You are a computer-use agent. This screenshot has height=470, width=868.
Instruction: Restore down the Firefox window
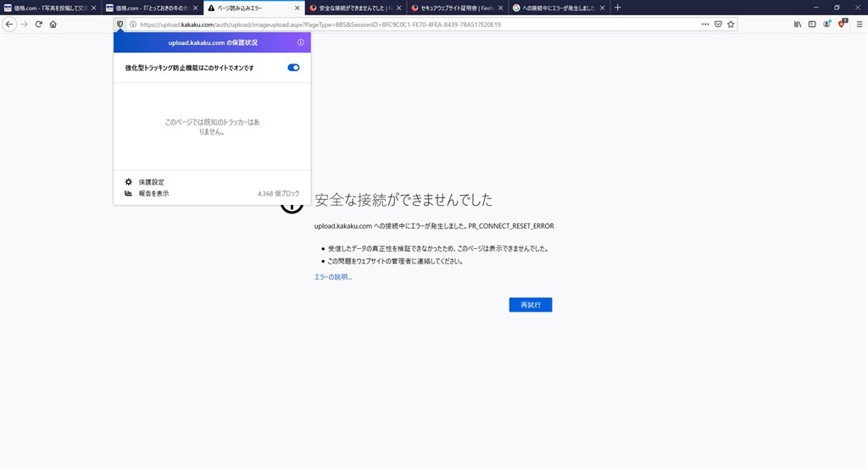point(837,8)
